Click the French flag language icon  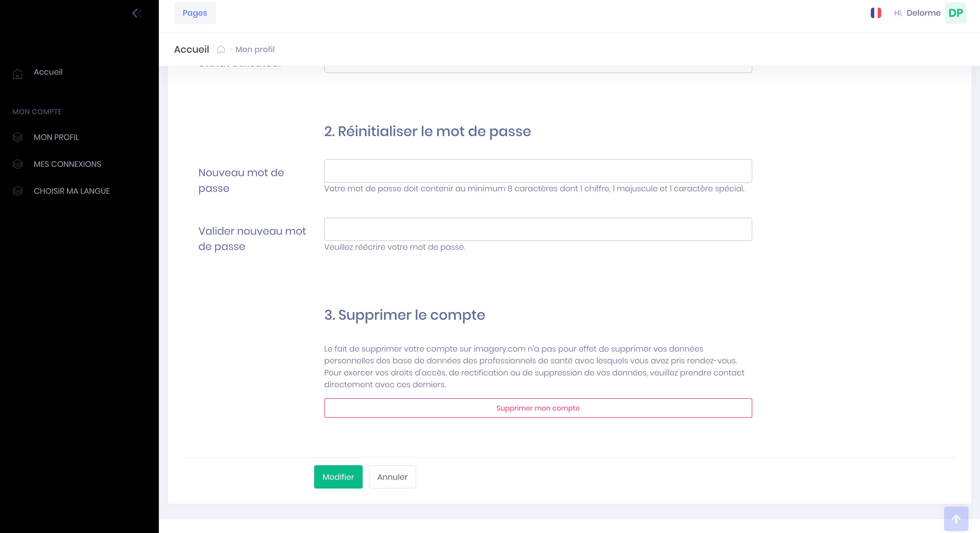[x=876, y=13]
